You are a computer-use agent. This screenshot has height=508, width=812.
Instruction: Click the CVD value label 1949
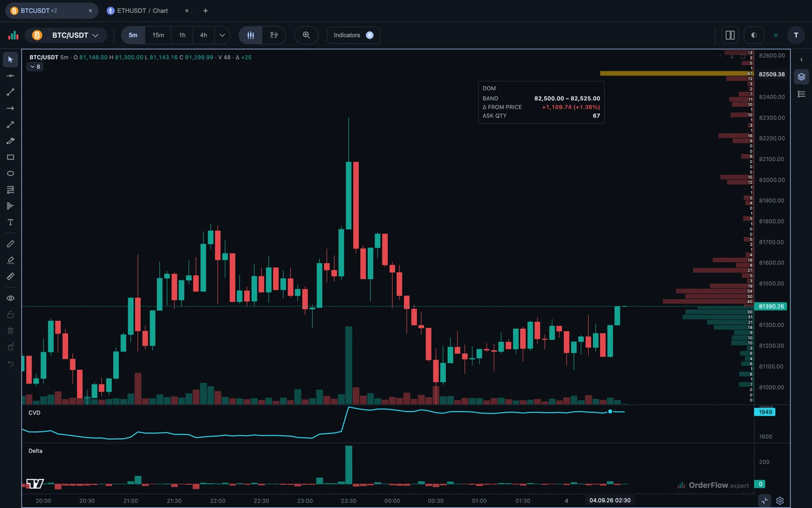pyautogui.click(x=765, y=412)
